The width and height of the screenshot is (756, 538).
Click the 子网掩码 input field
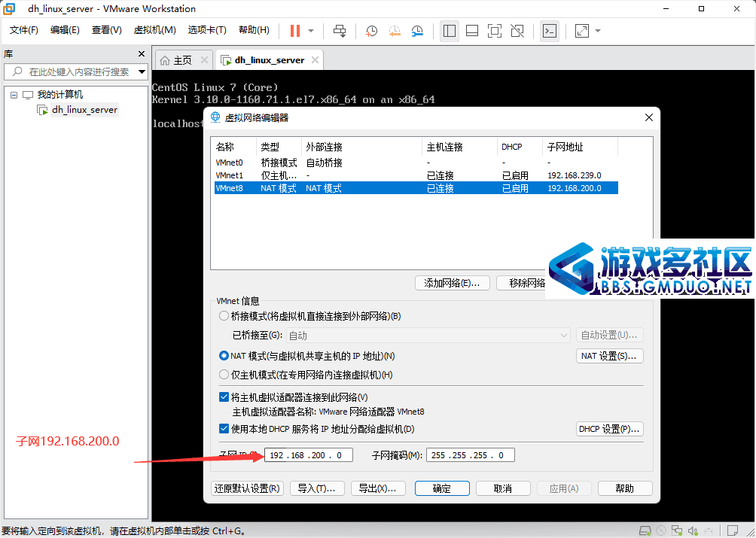coord(471,455)
